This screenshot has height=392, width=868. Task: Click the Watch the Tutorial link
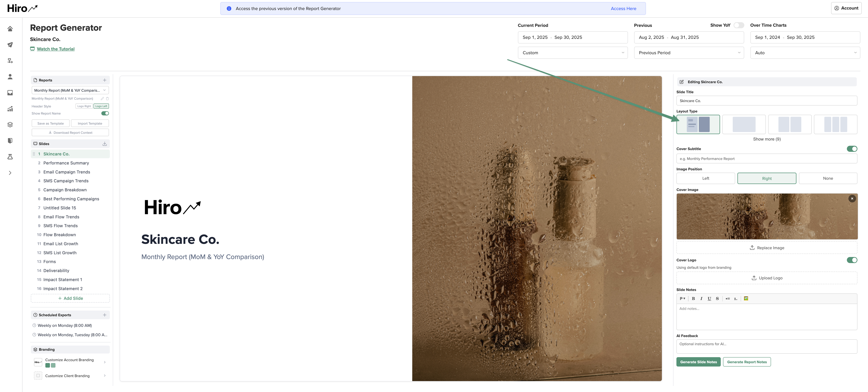[56, 49]
